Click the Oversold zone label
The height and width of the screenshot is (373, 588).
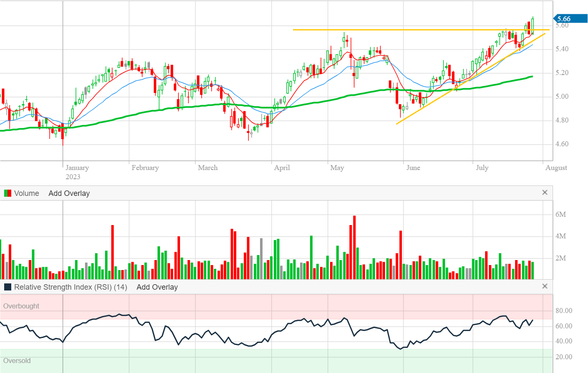17,360
